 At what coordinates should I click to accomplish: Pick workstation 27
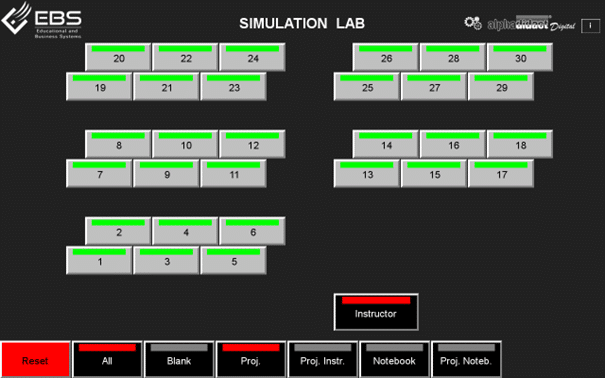click(434, 86)
